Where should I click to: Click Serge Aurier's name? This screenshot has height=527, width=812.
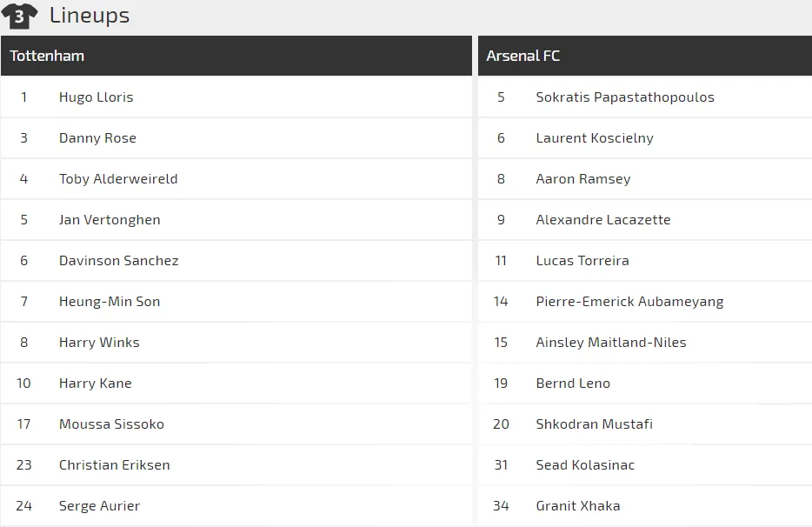(99, 506)
